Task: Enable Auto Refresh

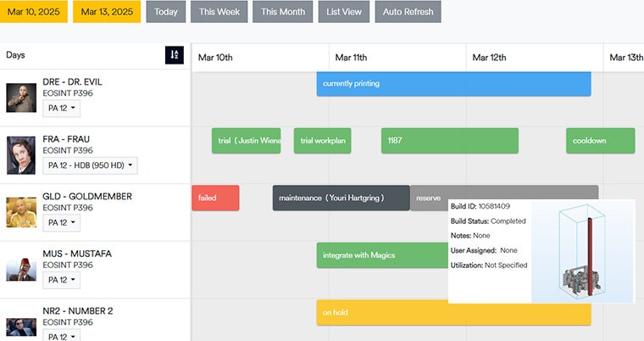Action: [x=408, y=12]
